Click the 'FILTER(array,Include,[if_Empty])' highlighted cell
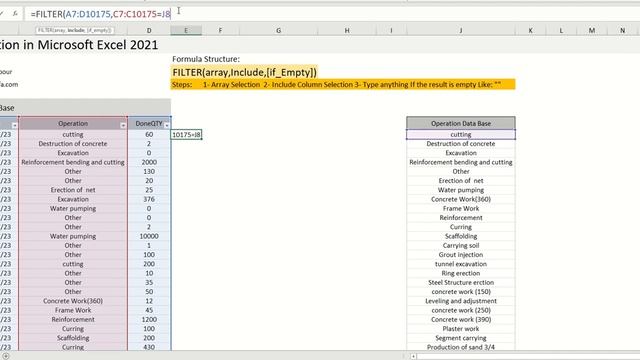This screenshot has height=360, width=640. pos(244,72)
